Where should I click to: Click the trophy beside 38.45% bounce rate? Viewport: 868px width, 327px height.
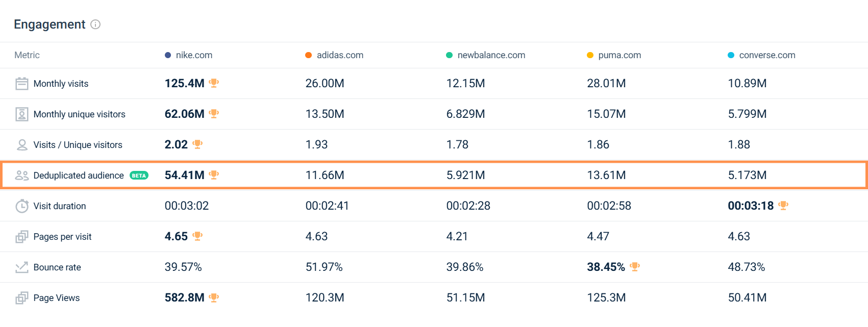click(x=635, y=267)
